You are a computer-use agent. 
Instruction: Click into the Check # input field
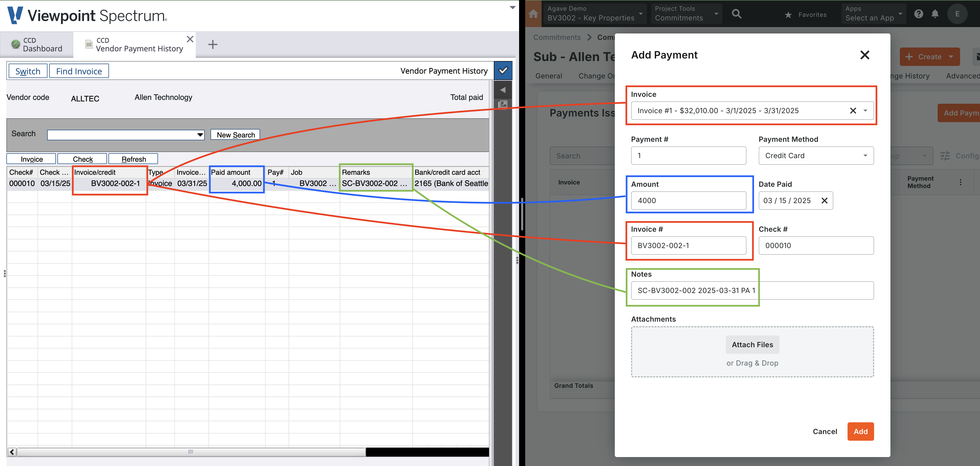(x=816, y=246)
